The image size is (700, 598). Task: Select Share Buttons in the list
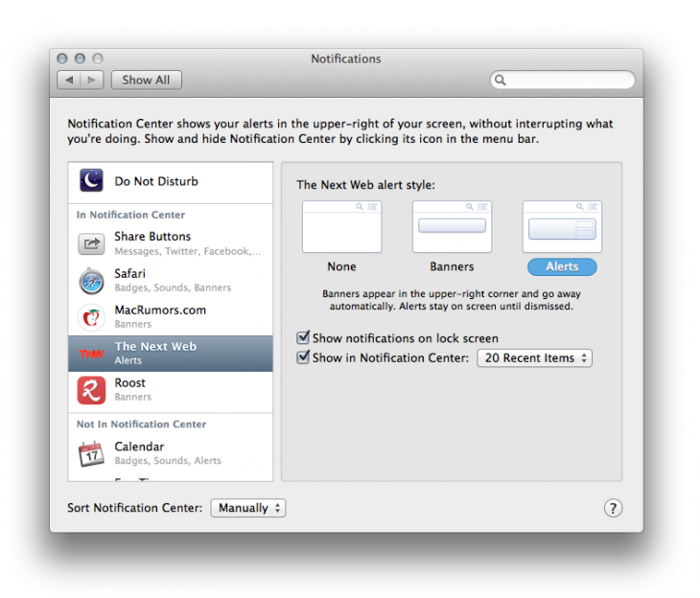coord(171,243)
